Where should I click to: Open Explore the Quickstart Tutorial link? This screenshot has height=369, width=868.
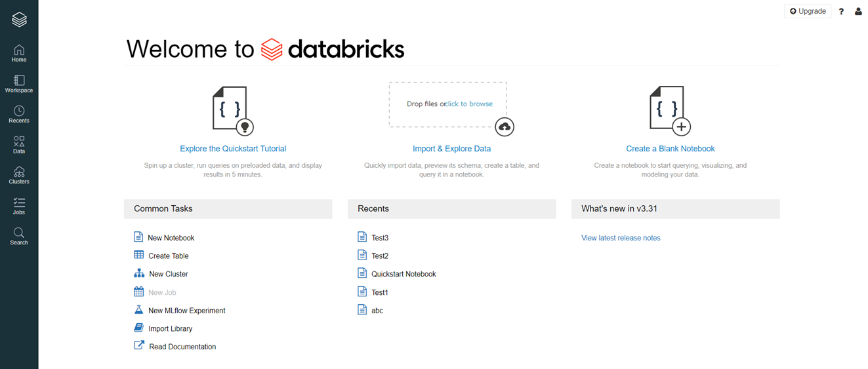tap(233, 149)
